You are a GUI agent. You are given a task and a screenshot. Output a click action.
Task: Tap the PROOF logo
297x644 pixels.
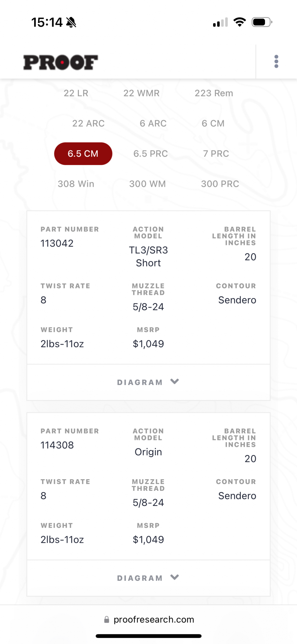(61, 62)
